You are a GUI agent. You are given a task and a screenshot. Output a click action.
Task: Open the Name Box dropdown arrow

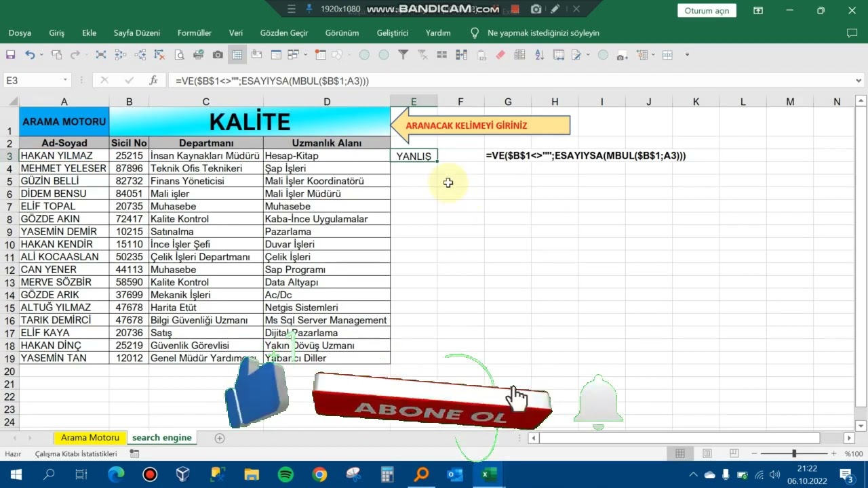point(65,80)
